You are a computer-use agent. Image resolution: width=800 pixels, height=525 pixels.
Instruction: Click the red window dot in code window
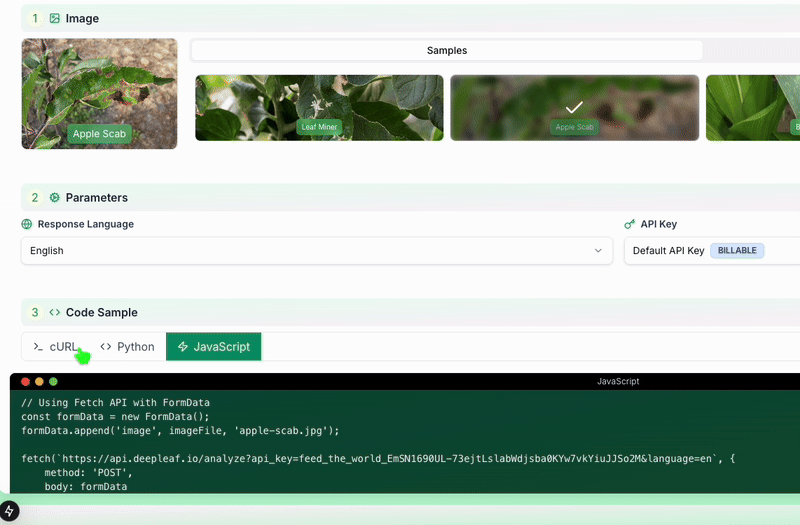click(25, 382)
